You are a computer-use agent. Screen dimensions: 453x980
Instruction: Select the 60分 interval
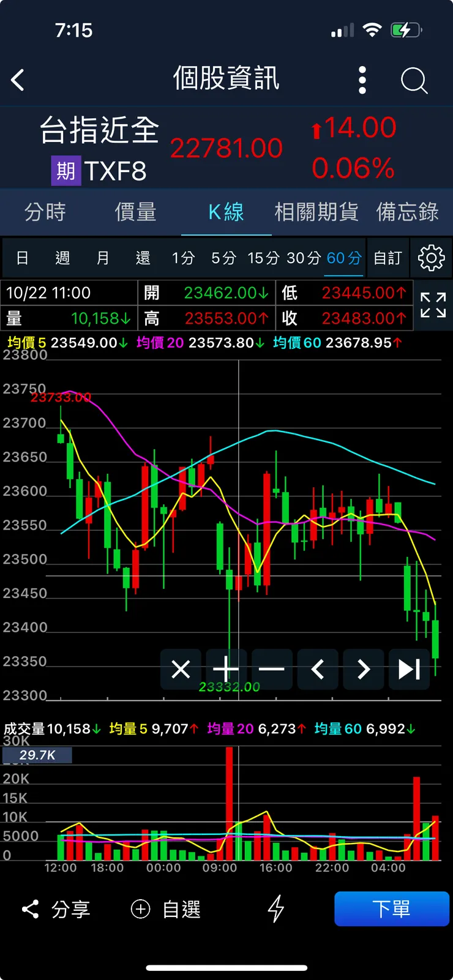344,258
